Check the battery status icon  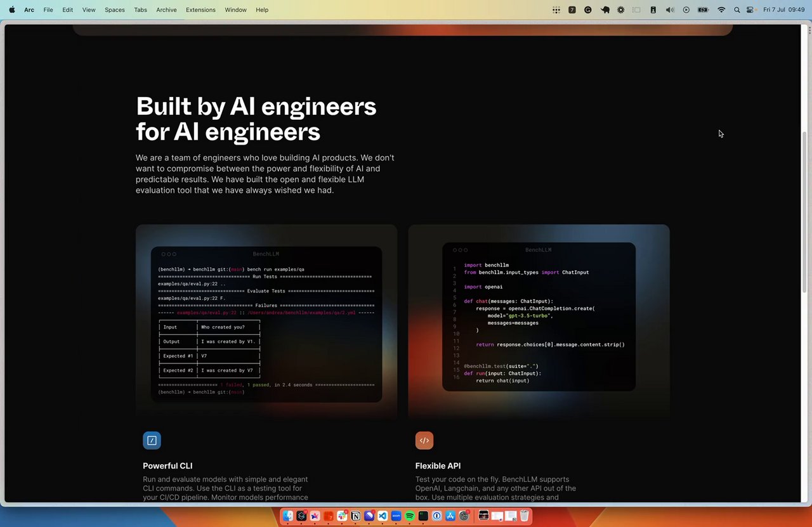click(x=703, y=10)
